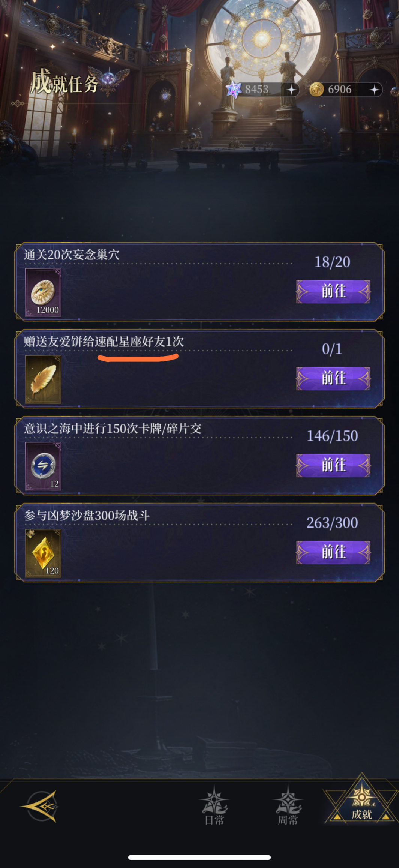
Task: Tap the plus next to 8453 crystals
Action: (x=291, y=90)
